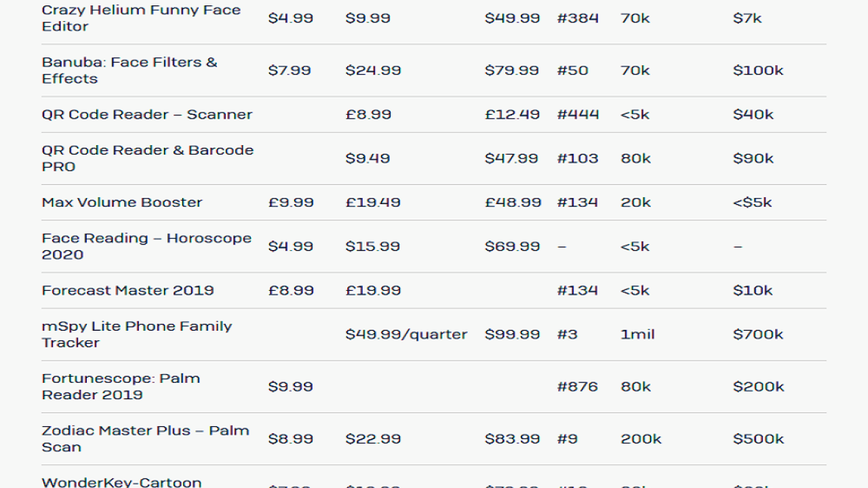Select the 1mil downloads cell
Image resolution: width=868 pixels, height=488 pixels.
[637, 335]
